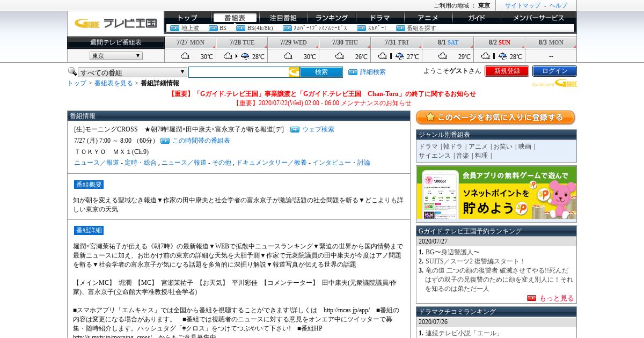Viewport: 644px width, 338px height.
Task: Click the arrow icon beside 番組を探す
Action: pyautogui.click(x=400, y=28)
